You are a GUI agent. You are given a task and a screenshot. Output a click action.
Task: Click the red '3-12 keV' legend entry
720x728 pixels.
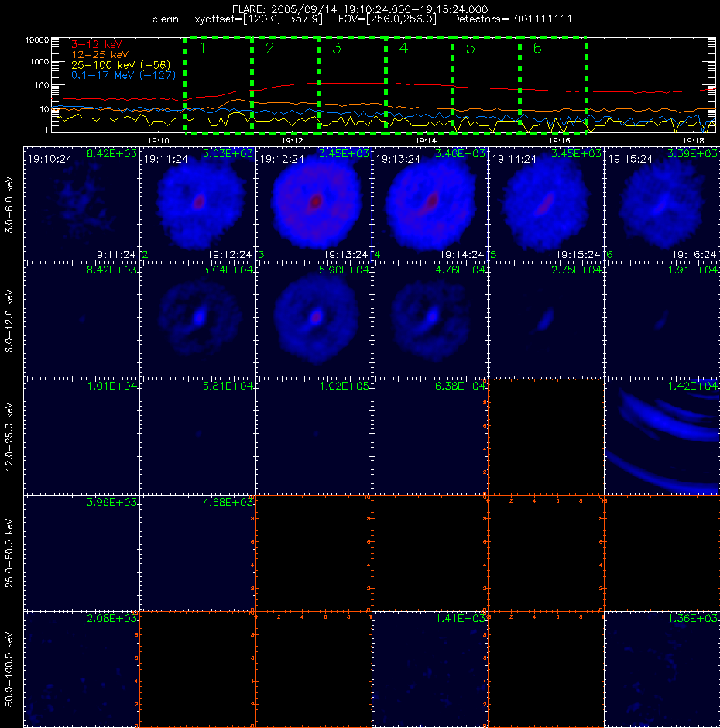pyautogui.click(x=97, y=45)
